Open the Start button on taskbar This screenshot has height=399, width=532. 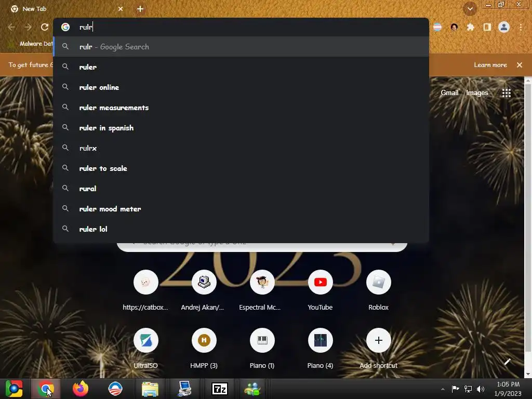[14, 389]
